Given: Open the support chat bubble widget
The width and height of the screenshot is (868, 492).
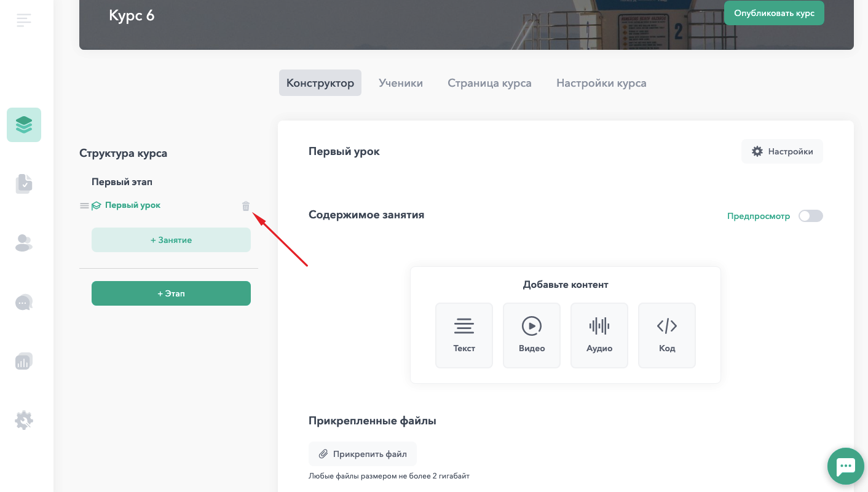Looking at the screenshot, I should 846,466.
